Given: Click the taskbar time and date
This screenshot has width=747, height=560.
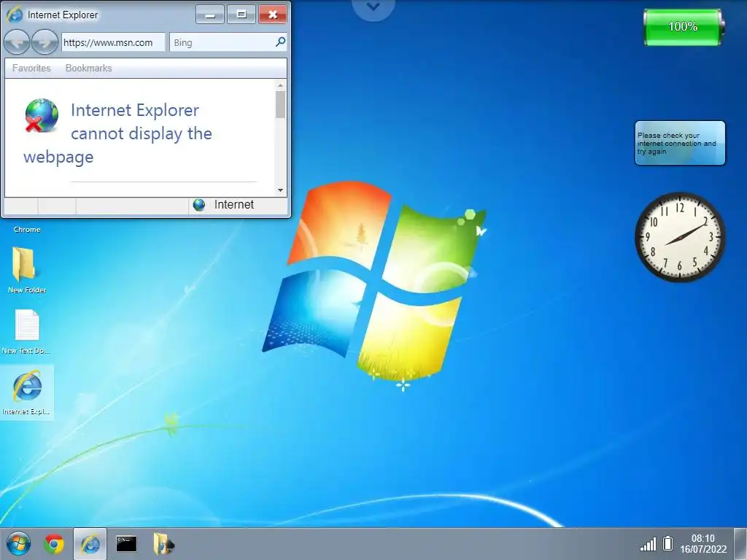Looking at the screenshot, I should point(703,543).
